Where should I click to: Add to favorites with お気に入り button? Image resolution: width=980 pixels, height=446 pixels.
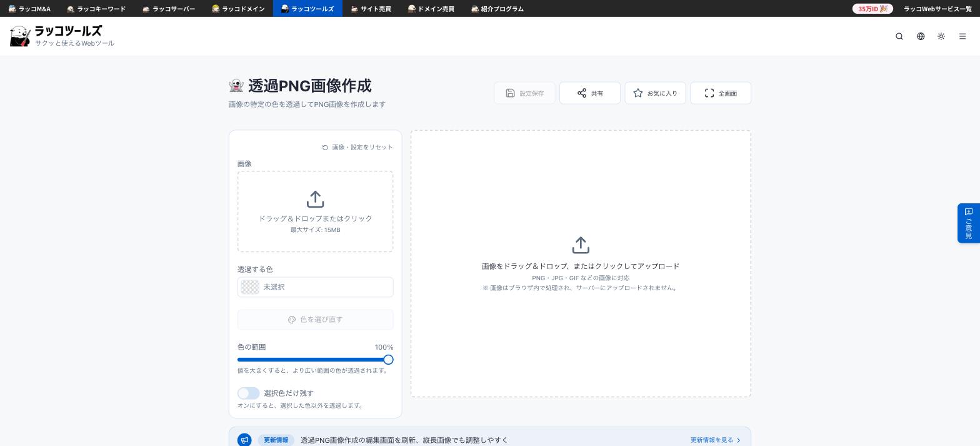[x=655, y=93]
